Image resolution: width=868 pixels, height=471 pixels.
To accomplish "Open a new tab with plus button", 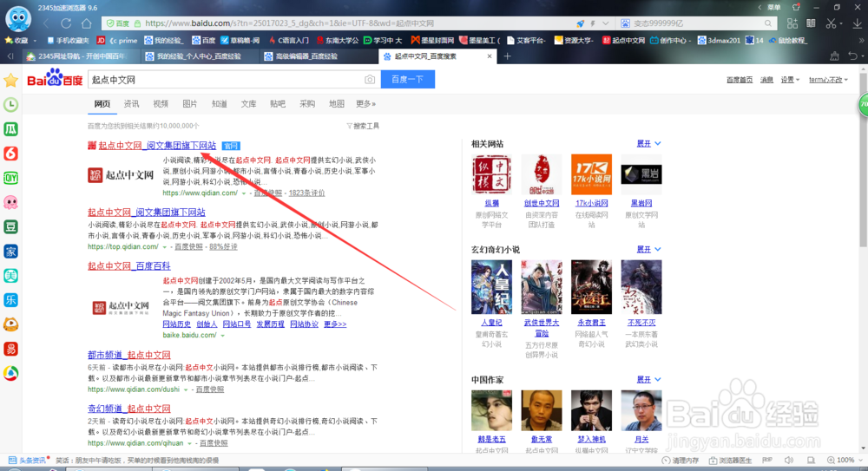I will point(507,56).
